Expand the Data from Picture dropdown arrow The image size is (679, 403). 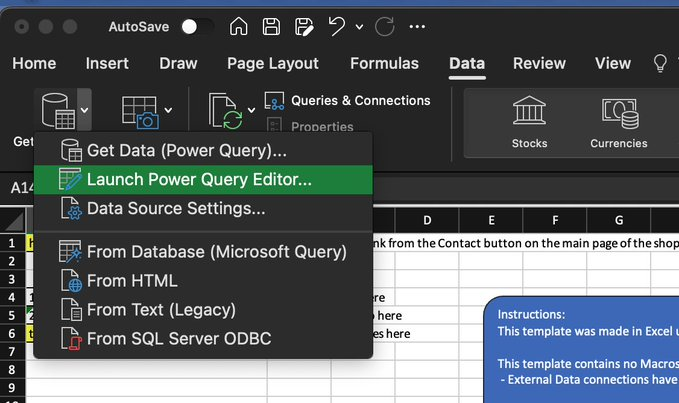click(x=168, y=110)
